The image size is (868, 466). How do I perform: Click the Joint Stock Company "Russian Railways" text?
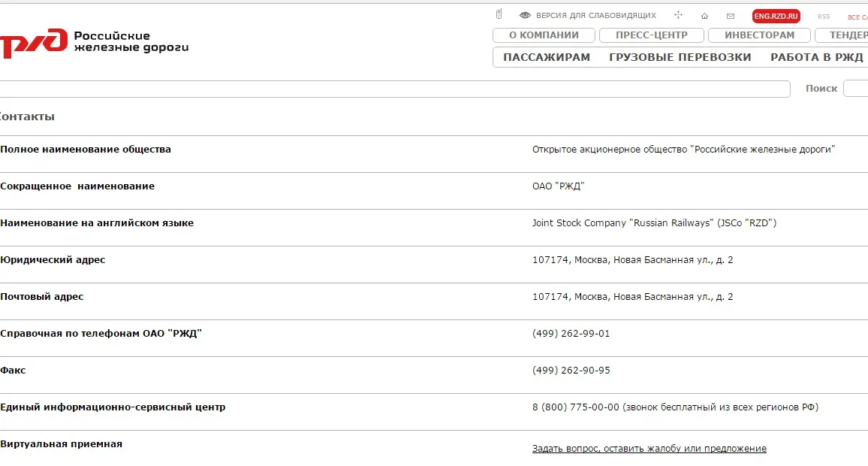coord(654,222)
